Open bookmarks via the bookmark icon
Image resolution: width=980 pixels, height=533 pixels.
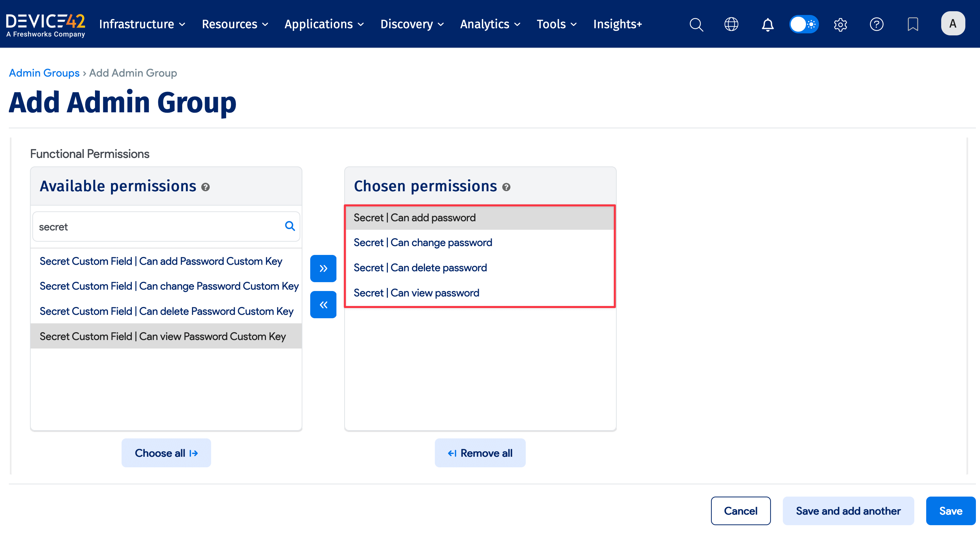pos(913,24)
